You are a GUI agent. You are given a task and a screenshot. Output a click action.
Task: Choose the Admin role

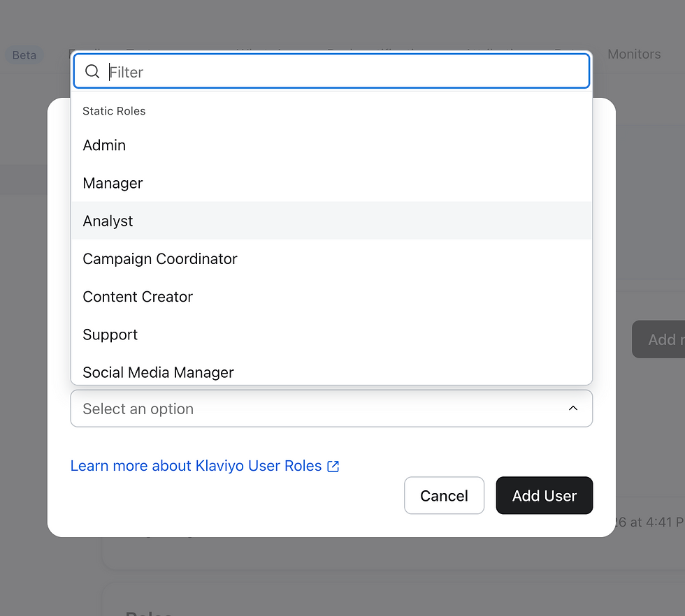331,145
